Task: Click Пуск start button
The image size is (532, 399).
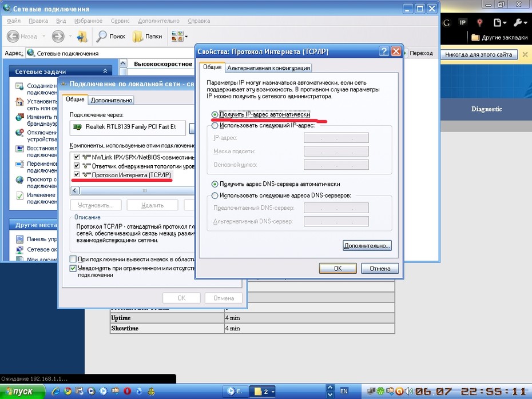Action: coord(22,392)
